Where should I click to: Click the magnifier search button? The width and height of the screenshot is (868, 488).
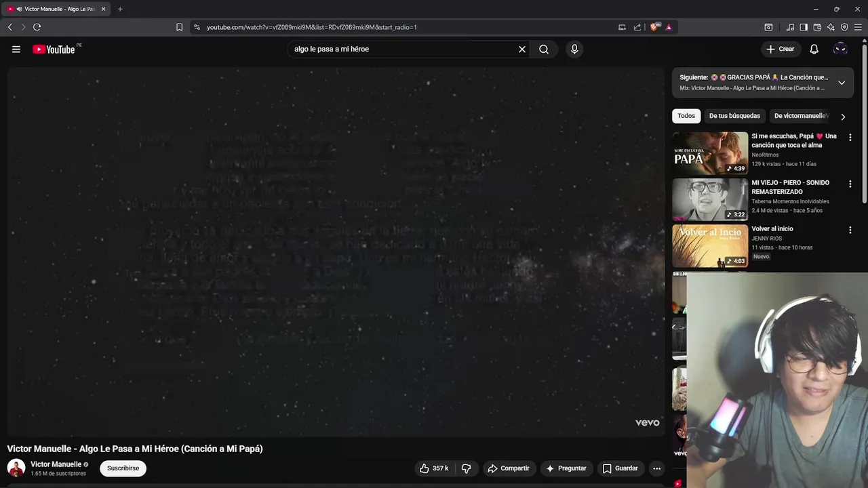click(x=544, y=49)
